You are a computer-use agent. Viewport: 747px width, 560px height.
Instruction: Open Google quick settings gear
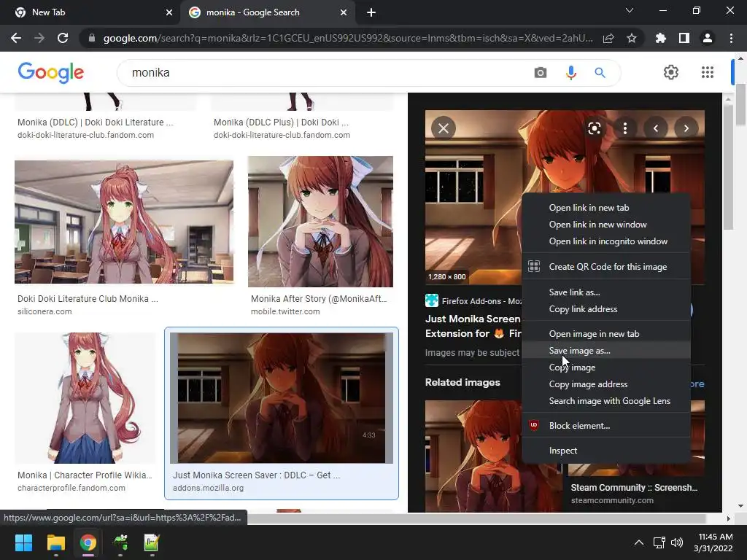tap(671, 72)
